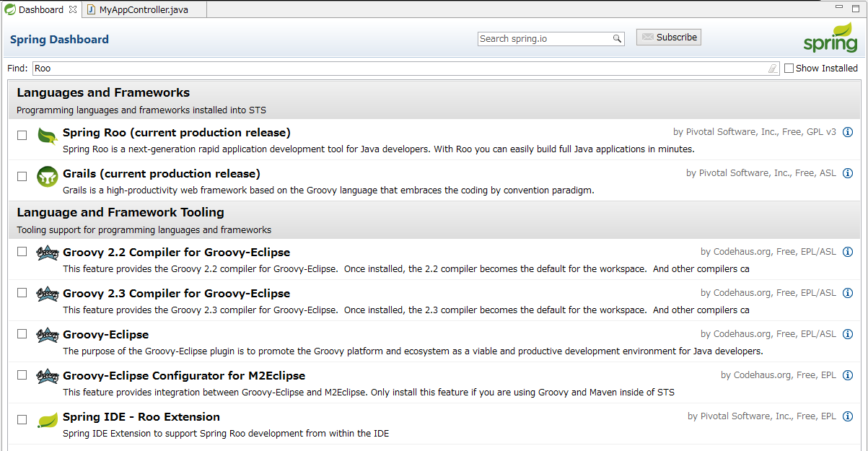
Task: Check Groovy 2.3 Compiler checkbox
Action: (22, 293)
